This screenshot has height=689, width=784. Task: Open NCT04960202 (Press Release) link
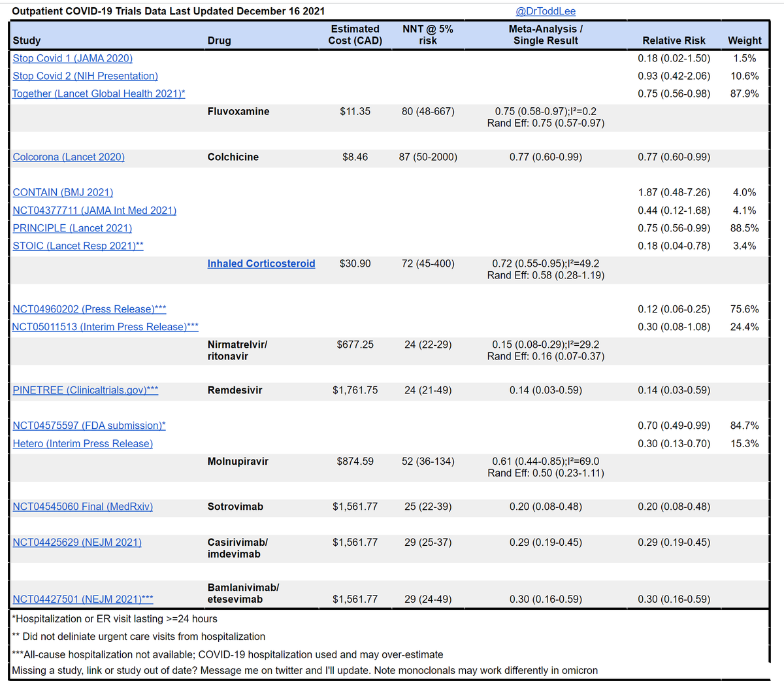90,309
